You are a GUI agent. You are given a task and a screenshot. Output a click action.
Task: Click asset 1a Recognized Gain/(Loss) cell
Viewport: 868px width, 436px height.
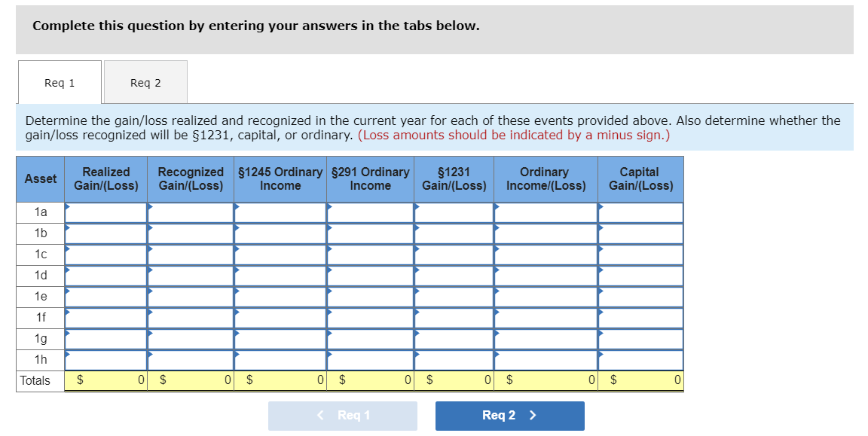(x=191, y=212)
